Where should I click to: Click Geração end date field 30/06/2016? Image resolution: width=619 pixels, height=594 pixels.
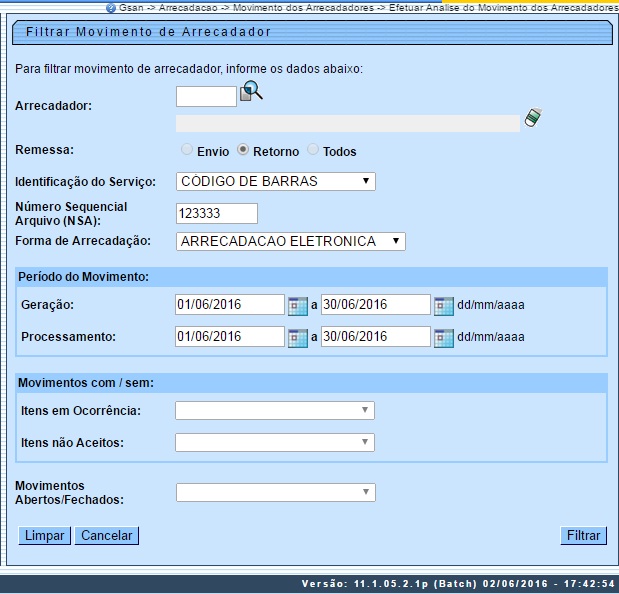click(x=376, y=304)
